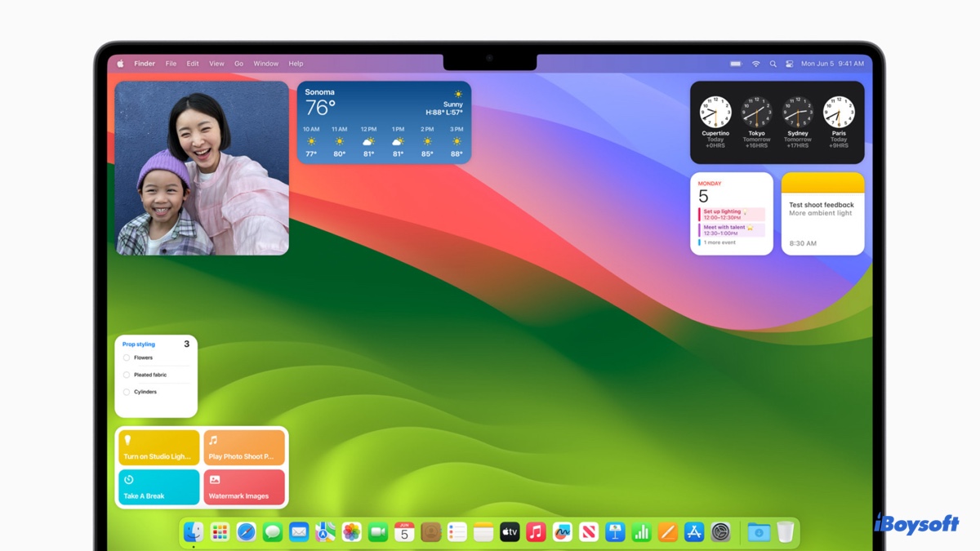The height and width of the screenshot is (551, 980).
Task: Launch the App Store from dock
Action: click(x=694, y=532)
